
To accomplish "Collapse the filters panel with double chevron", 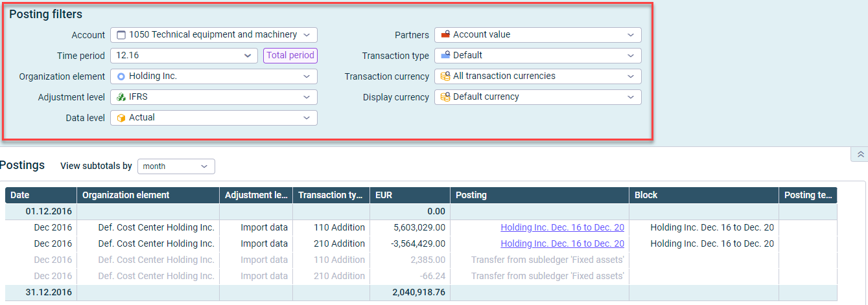I will (860, 154).
